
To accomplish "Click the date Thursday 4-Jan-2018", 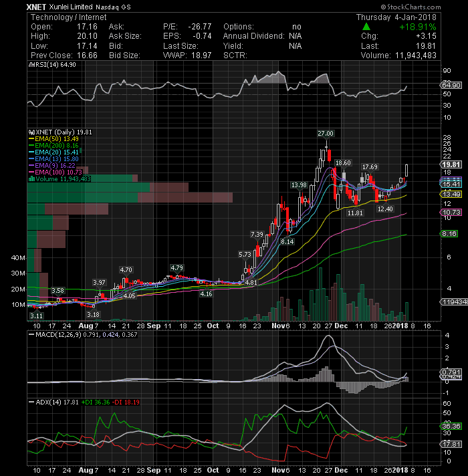I will pyautogui.click(x=396, y=17).
